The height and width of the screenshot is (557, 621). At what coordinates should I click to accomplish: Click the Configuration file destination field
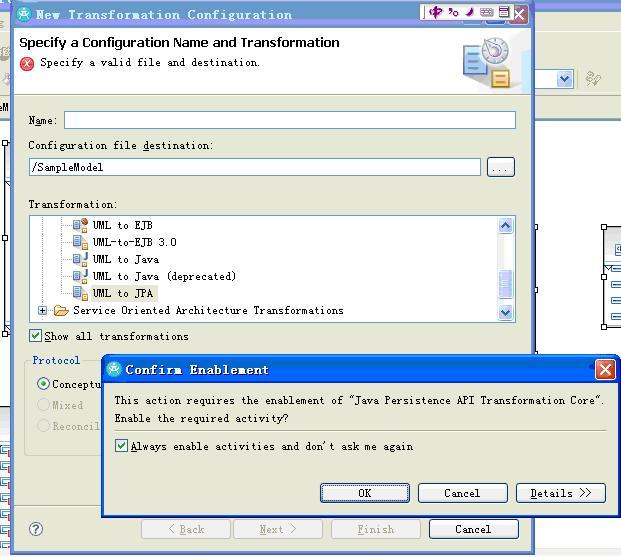[255, 167]
